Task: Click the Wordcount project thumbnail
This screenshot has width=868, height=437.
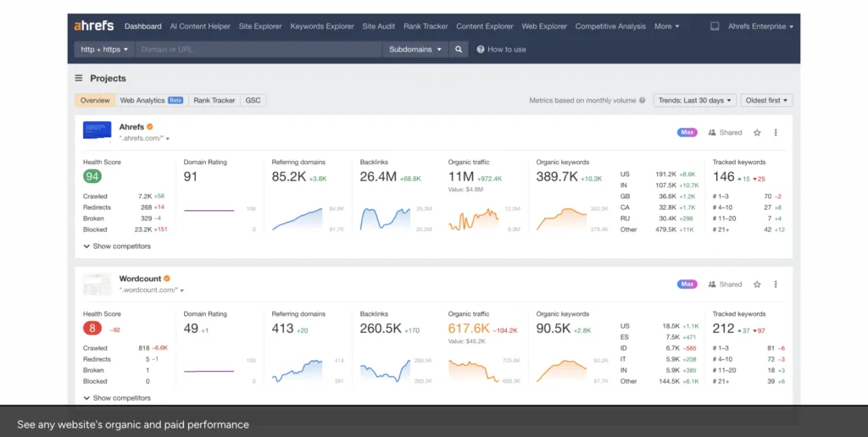Action: click(x=97, y=284)
